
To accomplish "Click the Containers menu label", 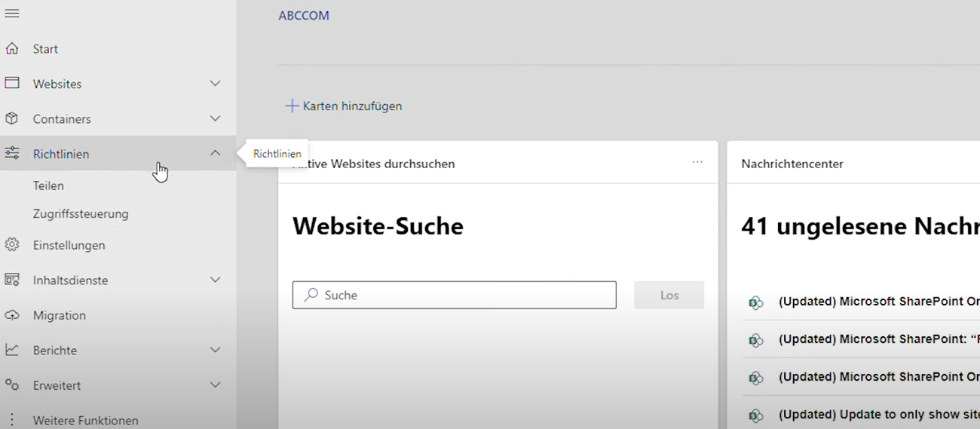I will coord(62,119).
